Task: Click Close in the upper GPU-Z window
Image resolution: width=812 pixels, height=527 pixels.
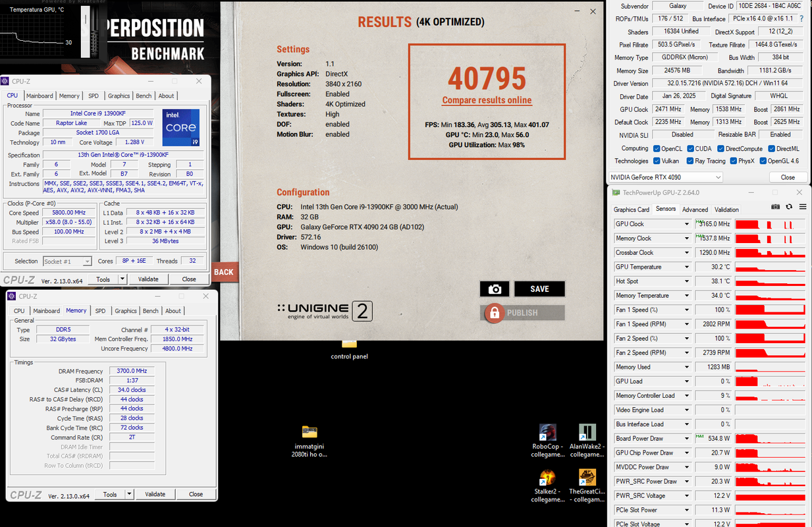Action: (788, 177)
